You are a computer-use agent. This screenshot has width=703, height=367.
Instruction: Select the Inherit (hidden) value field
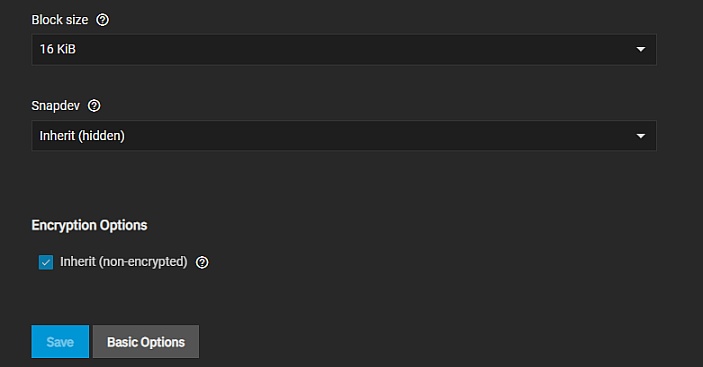click(x=82, y=136)
